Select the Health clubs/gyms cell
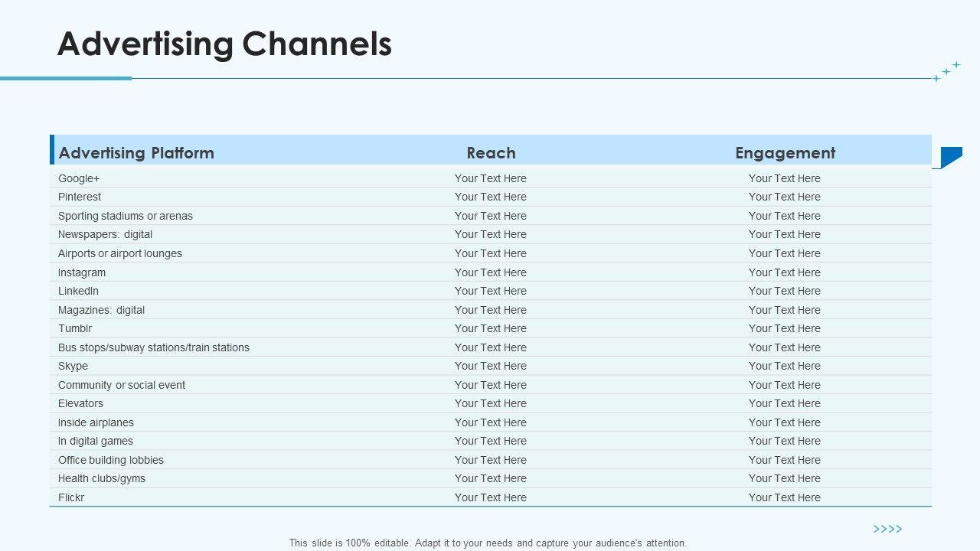Viewport: 980px width, 551px height. point(102,478)
